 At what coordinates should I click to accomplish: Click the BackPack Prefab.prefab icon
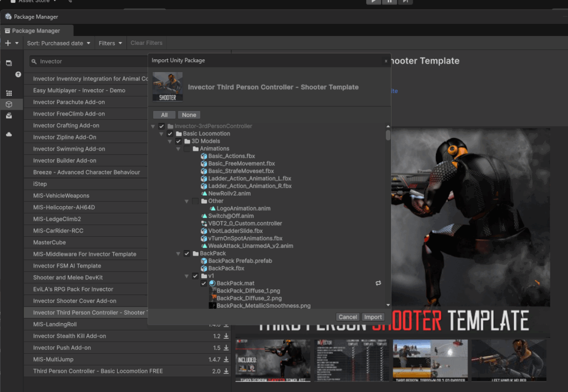point(204,261)
